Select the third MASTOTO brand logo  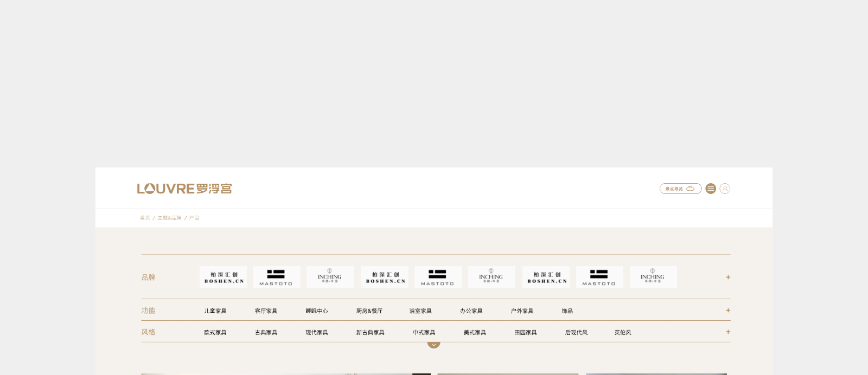(599, 277)
